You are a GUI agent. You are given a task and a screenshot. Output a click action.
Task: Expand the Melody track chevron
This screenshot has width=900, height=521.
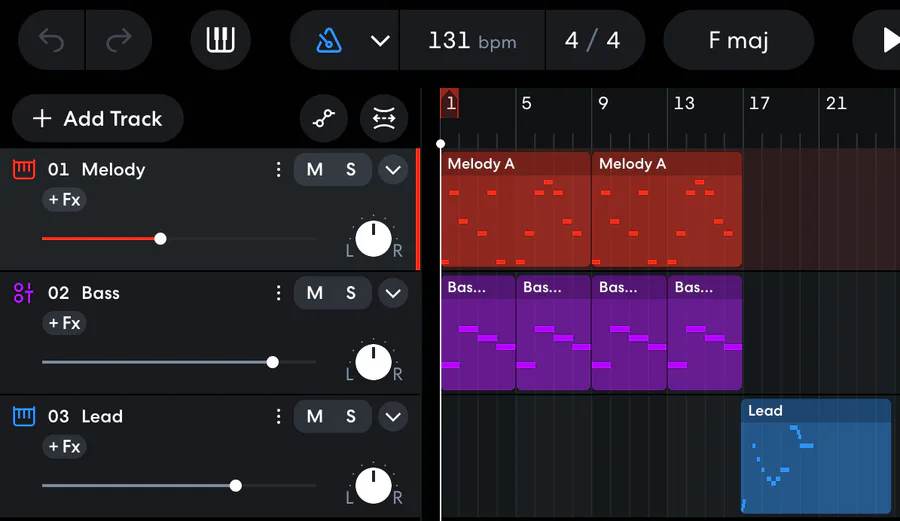pyautogui.click(x=393, y=170)
